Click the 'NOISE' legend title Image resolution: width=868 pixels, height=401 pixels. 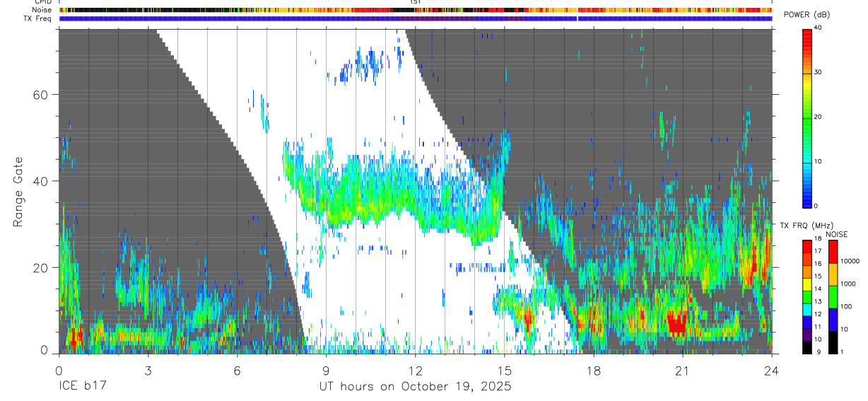point(836,234)
